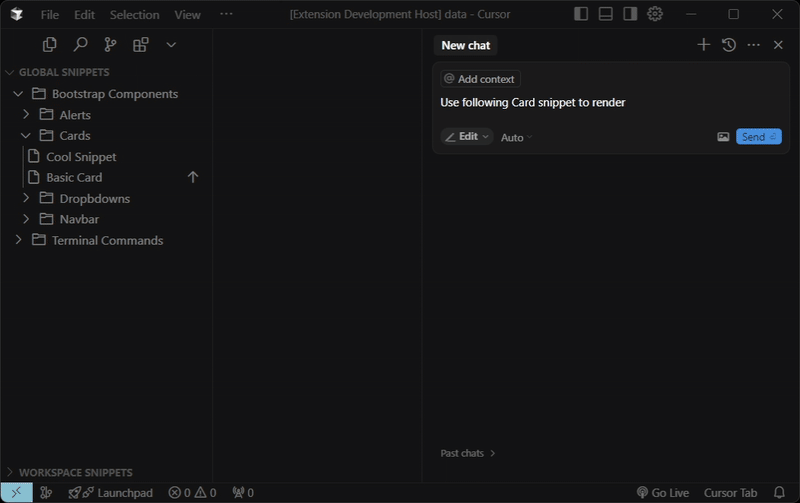Open remote window status button
This screenshot has height=503, width=800.
pyautogui.click(x=16, y=493)
